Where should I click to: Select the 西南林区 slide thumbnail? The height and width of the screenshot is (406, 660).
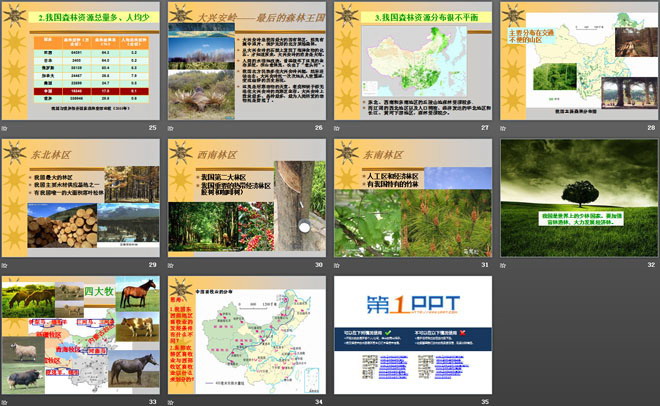[246, 197]
